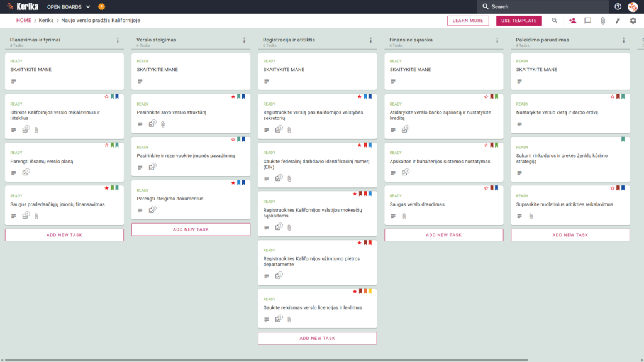The height and width of the screenshot is (362, 644).
Task: Open attachment icon on 'Saugus verslo draudimas' card
Action: click(404, 216)
